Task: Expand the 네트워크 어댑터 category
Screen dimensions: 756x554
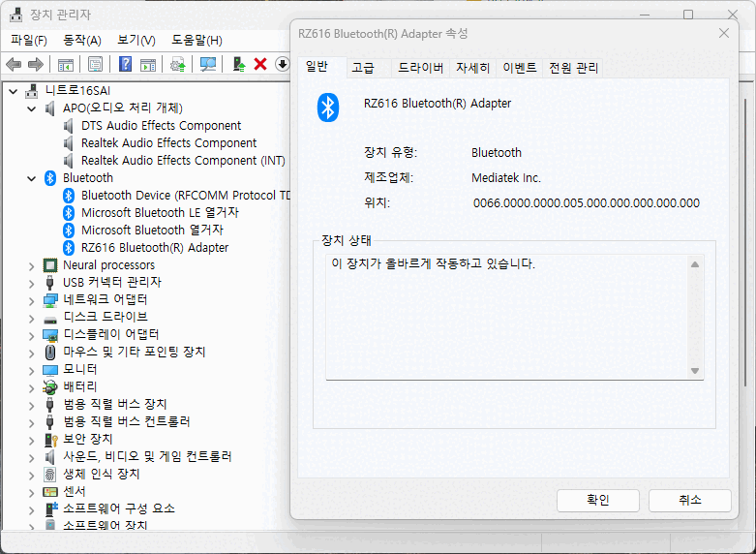Action: tap(32, 299)
